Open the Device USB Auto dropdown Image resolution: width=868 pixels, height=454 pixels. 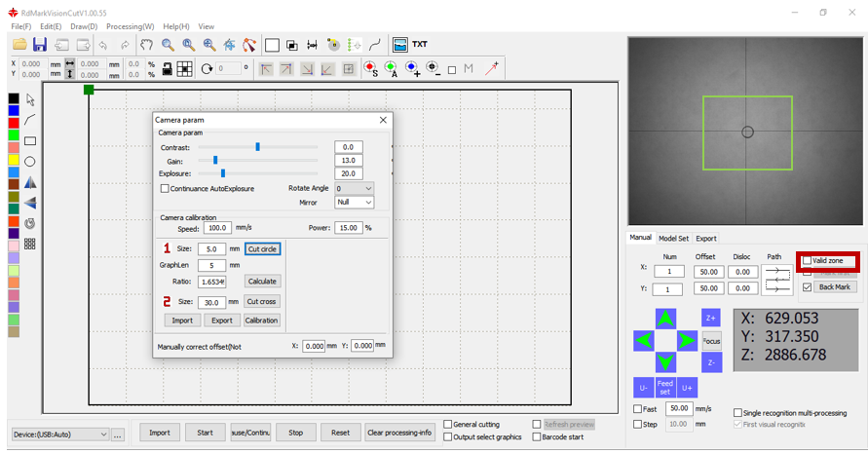point(60,435)
